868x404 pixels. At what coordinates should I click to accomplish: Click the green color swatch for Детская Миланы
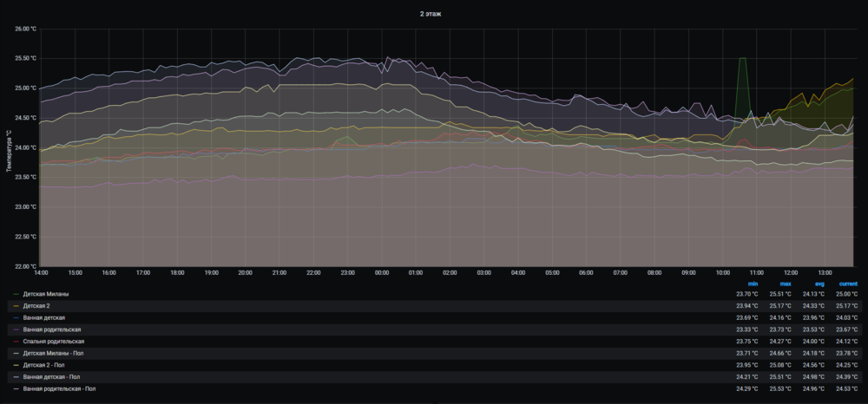[x=15, y=294]
